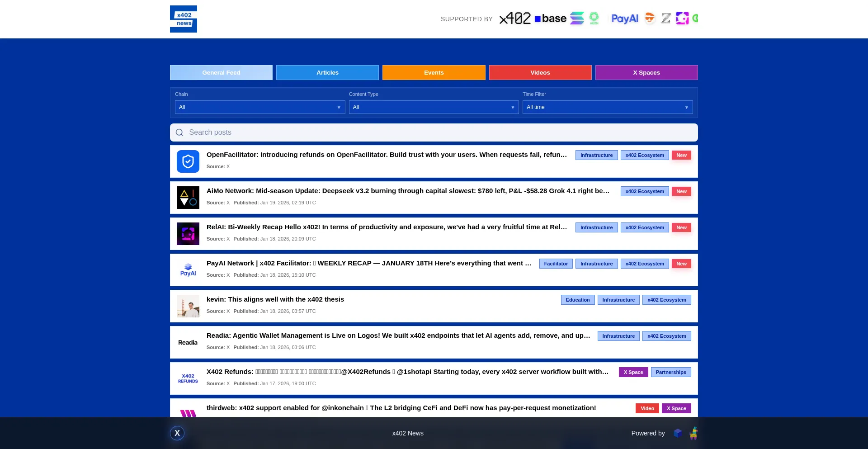Screen dimensions: 868x449
Task: Click the Facilitator tag on PayAI post
Action: 556,264
